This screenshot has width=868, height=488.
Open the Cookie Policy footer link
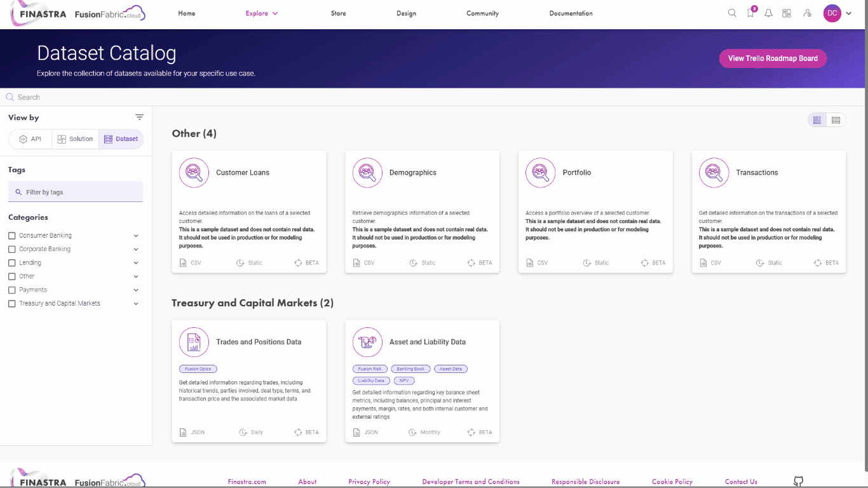[672, 482]
